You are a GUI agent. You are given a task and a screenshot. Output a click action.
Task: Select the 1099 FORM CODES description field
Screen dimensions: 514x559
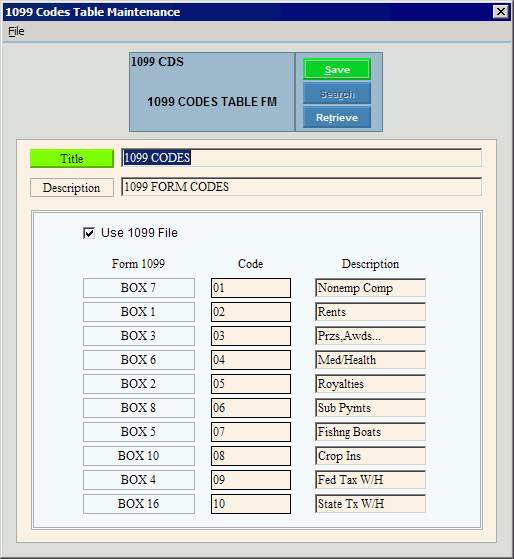pyautogui.click(x=302, y=187)
